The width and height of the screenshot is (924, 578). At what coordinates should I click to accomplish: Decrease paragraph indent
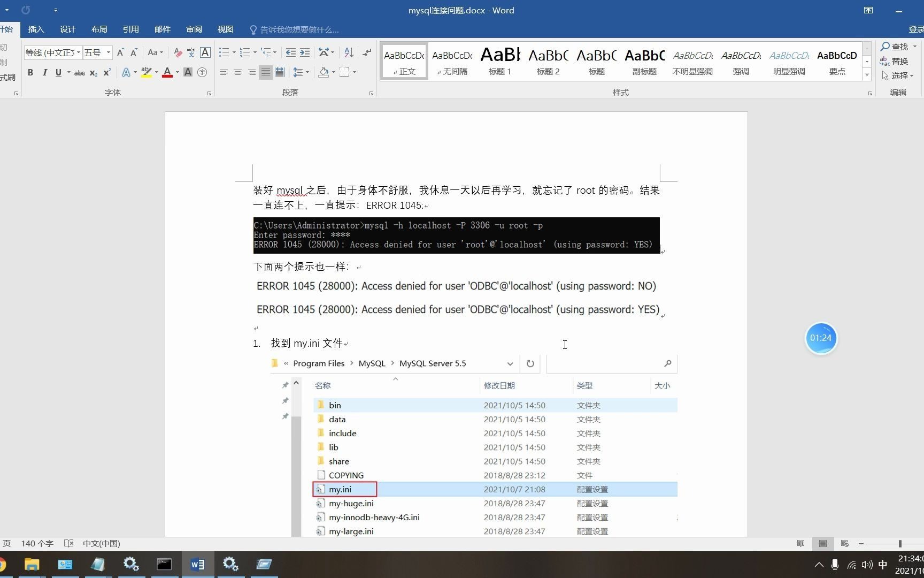pos(290,52)
